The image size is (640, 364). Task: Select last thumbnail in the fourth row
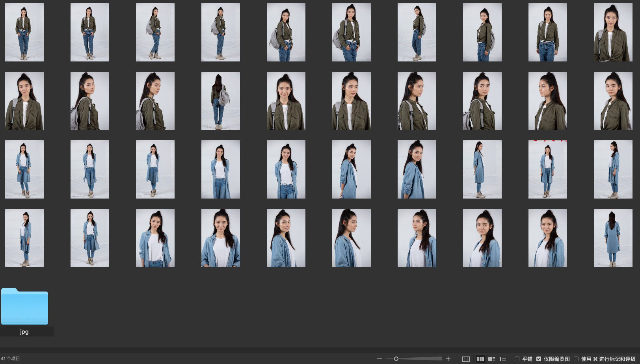tap(613, 238)
